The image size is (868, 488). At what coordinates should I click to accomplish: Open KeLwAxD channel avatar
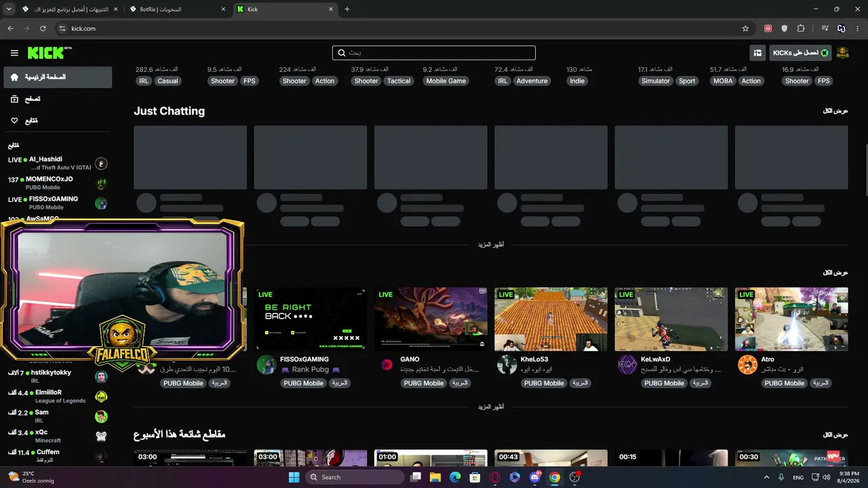coord(627,365)
